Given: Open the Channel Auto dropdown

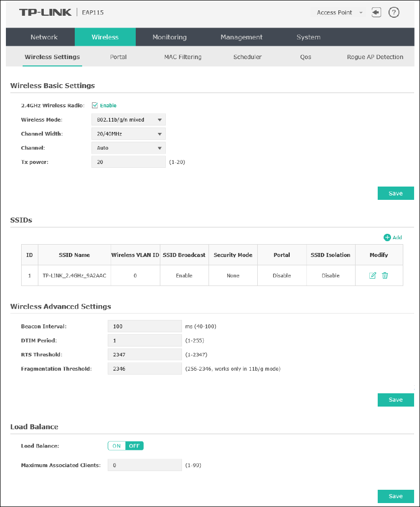Looking at the screenshot, I should point(128,148).
